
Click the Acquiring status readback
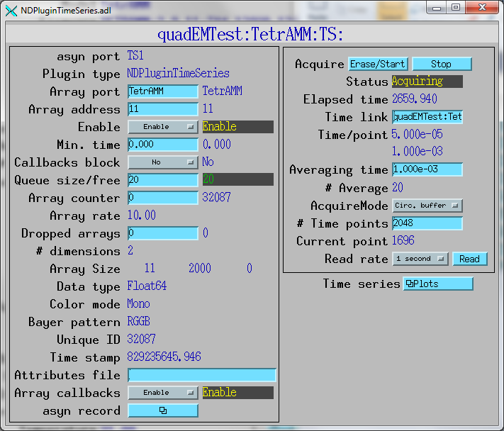[427, 82]
